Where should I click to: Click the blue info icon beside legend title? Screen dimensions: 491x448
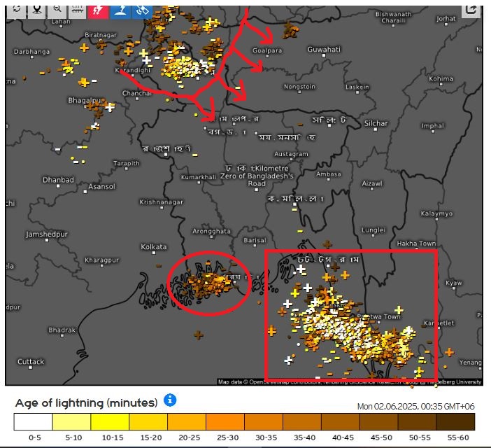pos(170,400)
